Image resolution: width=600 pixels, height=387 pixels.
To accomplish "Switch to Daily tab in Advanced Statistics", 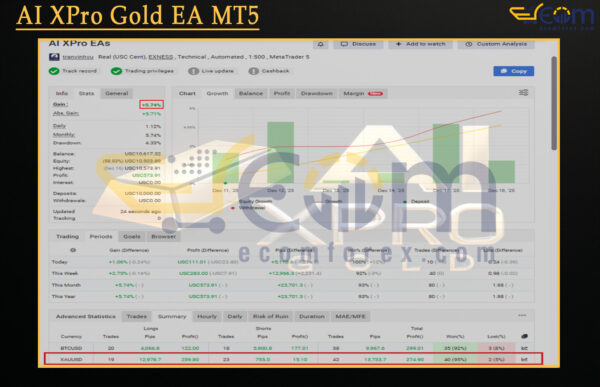I will point(235,317).
